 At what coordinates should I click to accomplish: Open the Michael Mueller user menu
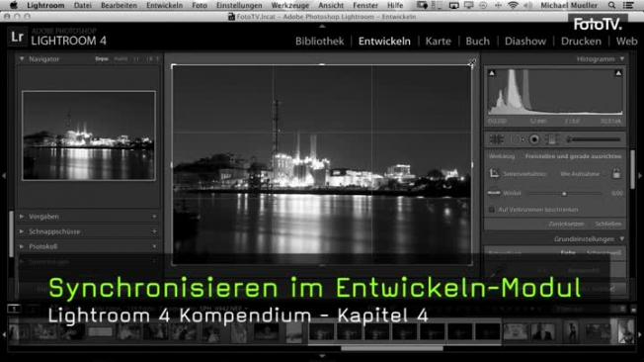point(569,5)
